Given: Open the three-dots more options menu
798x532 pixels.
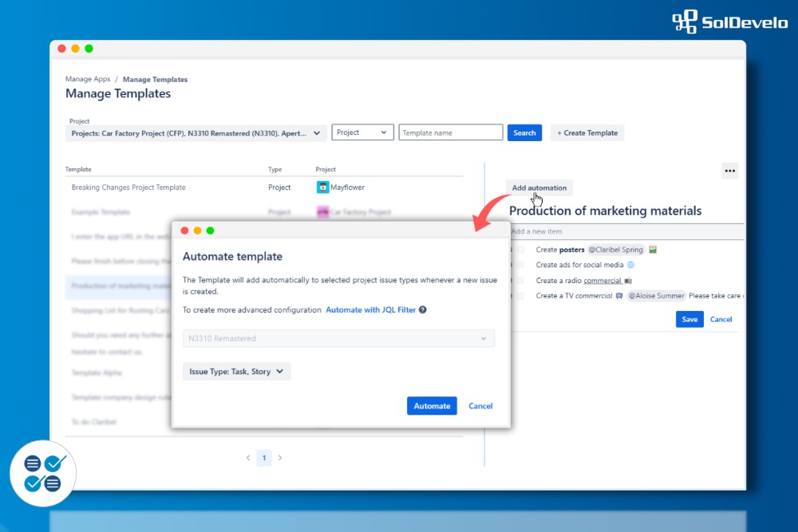Looking at the screenshot, I should [729, 171].
